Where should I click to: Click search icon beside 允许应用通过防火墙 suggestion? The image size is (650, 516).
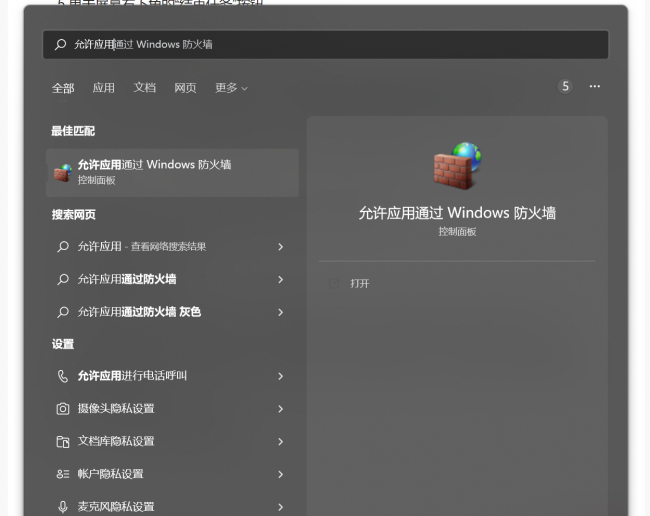coord(63,279)
